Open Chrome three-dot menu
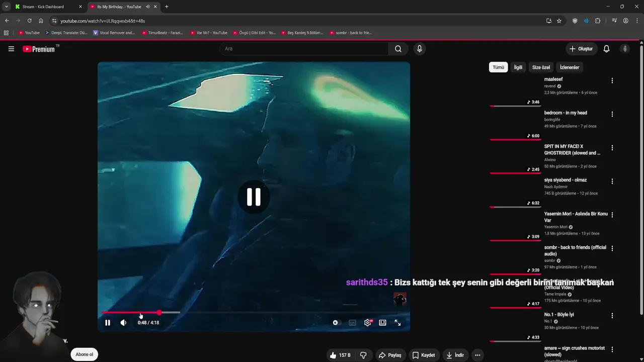Image resolution: width=644 pixels, height=362 pixels. tap(637, 21)
